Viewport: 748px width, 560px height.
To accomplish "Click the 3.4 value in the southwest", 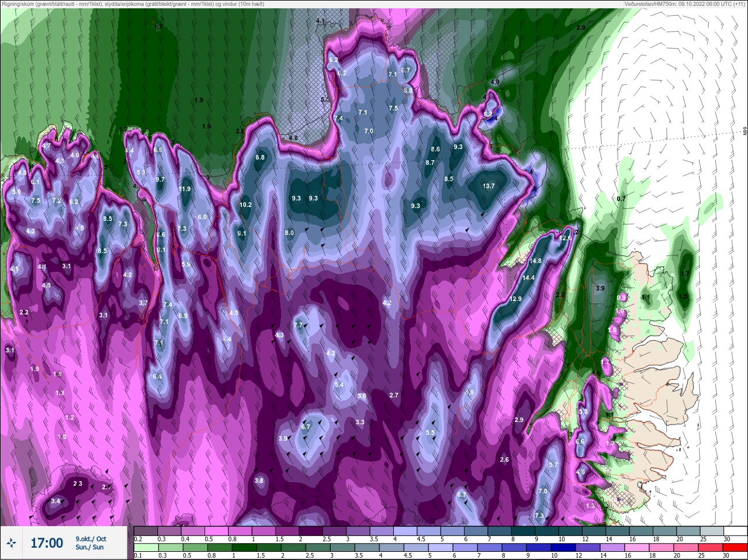I will (56, 501).
